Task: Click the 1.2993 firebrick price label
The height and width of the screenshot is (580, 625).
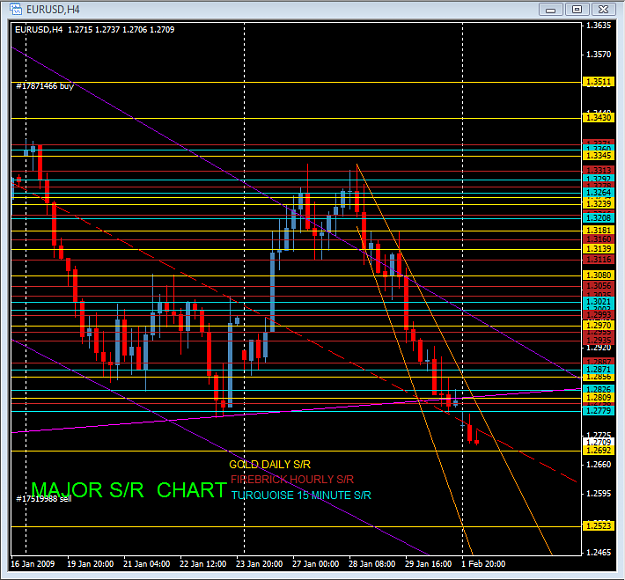Action: (x=598, y=315)
